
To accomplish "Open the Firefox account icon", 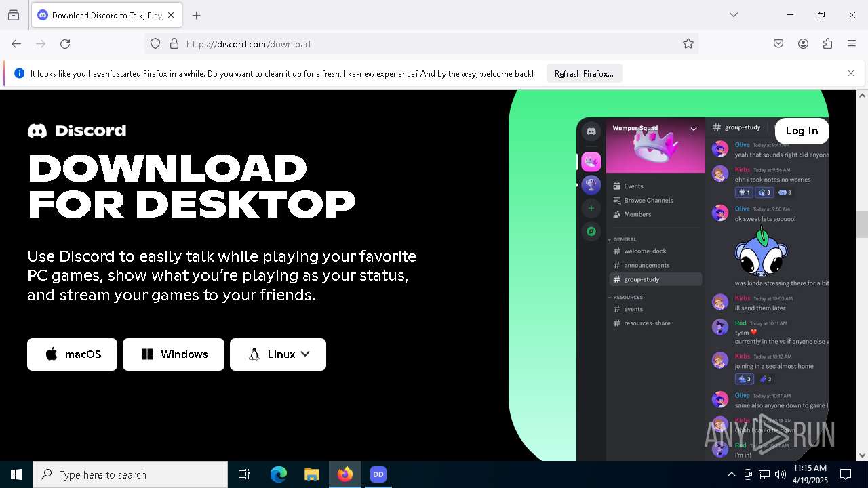I will (803, 44).
